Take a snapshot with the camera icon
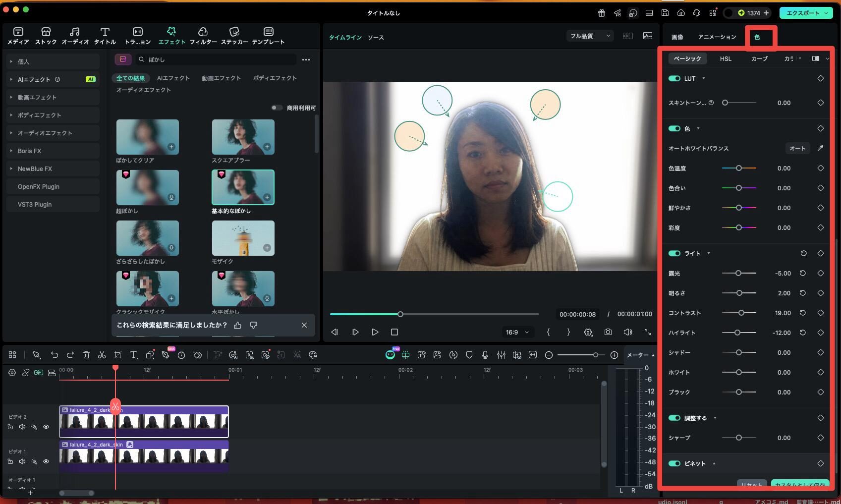The width and height of the screenshot is (841, 504). tap(608, 332)
